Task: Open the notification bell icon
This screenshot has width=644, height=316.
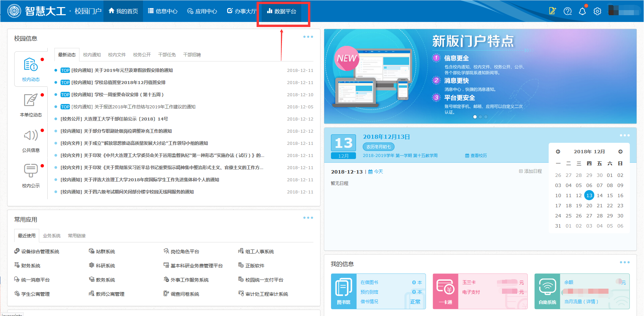Action: [x=582, y=11]
